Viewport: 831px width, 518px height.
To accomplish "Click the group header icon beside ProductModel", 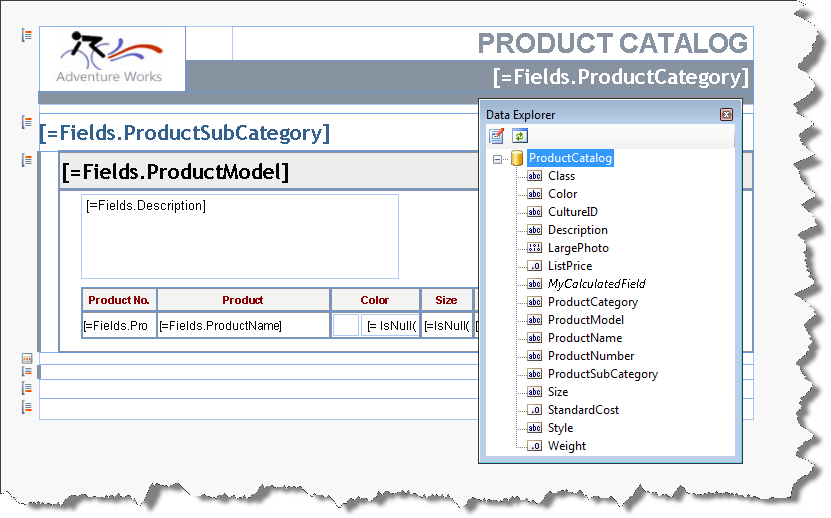I will (26, 160).
